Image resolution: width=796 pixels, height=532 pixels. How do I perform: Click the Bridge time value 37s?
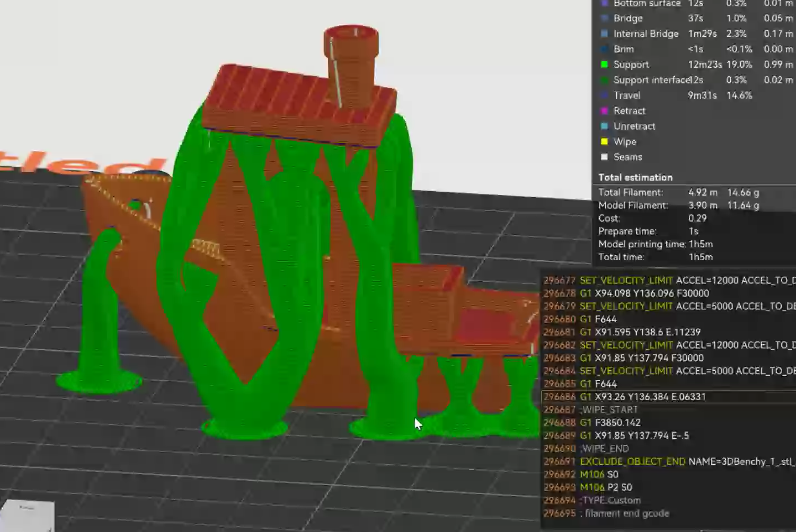click(695, 18)
